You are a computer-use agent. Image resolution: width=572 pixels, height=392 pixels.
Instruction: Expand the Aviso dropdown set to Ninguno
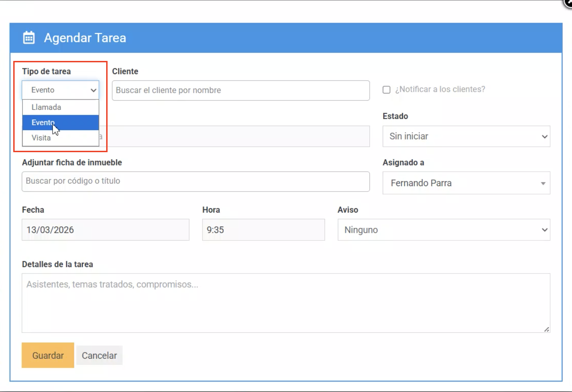point(443,230)
